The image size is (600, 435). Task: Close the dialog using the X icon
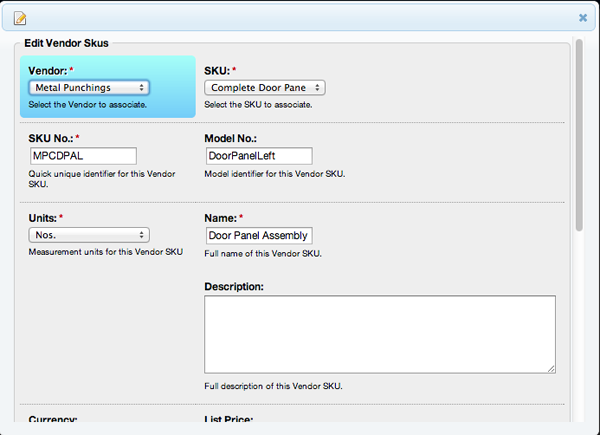[x=583, y=17]
